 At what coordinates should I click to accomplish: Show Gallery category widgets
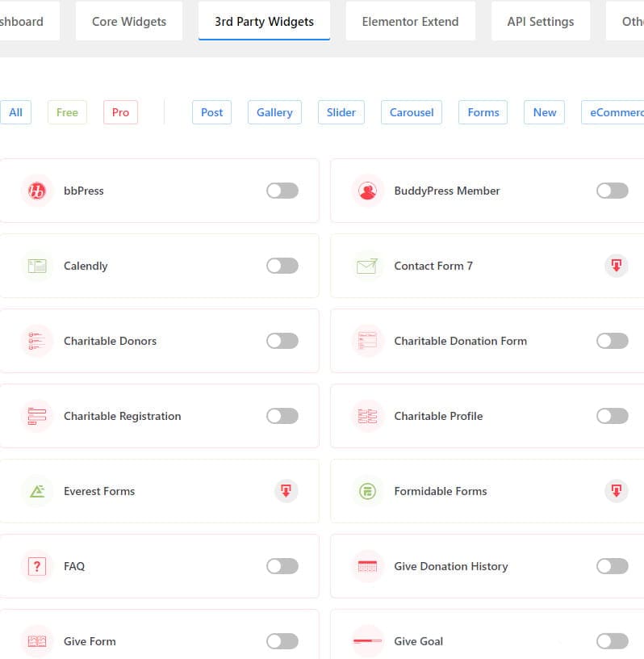(x=274, y=112)
